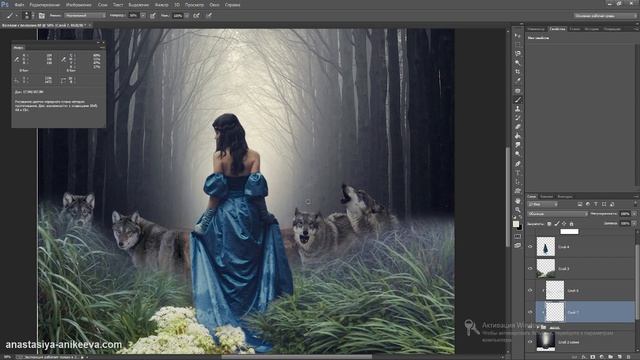Add a layer mask from Layers footer

[x=592, y=357]
